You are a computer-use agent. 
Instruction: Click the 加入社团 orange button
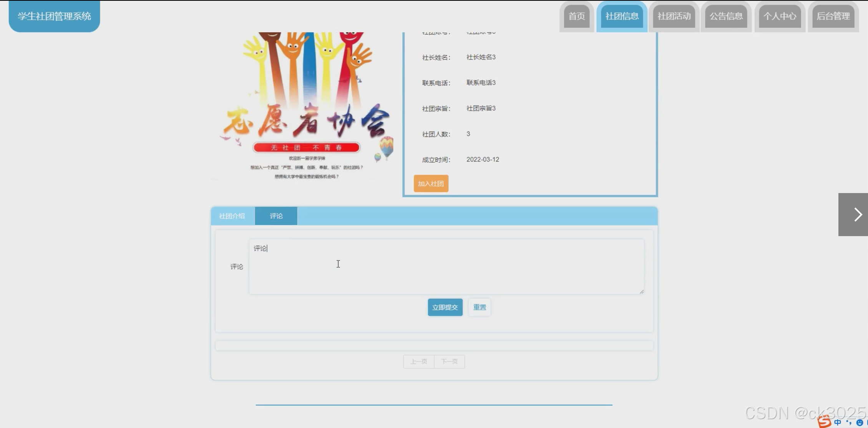pos(431,183)
